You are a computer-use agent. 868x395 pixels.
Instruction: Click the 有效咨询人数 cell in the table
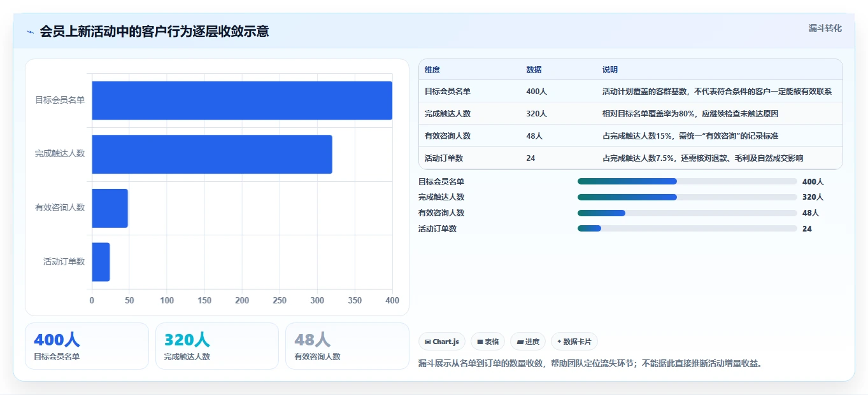tap(448, 136)
